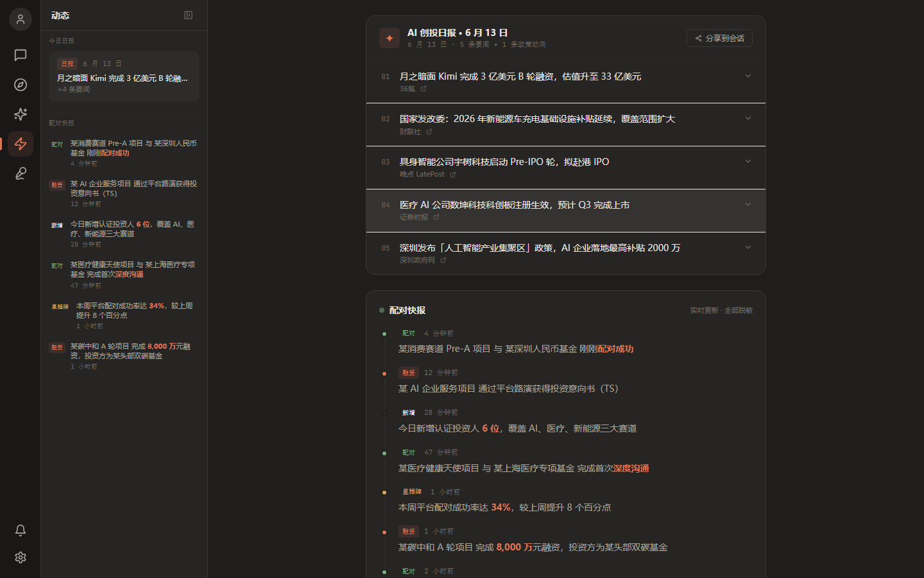
Task: Collapse the 动态 side panel
Action: 189,15
